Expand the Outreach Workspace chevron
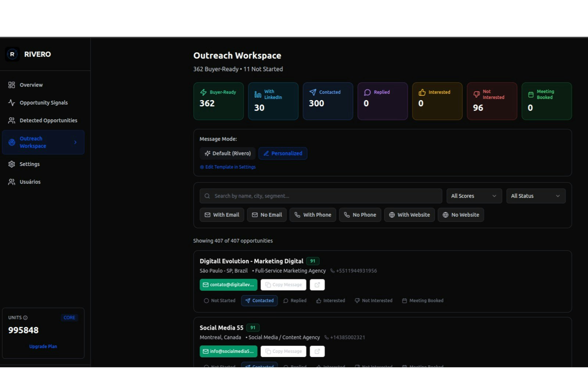 pyautogui.click(x=76, y=142)
